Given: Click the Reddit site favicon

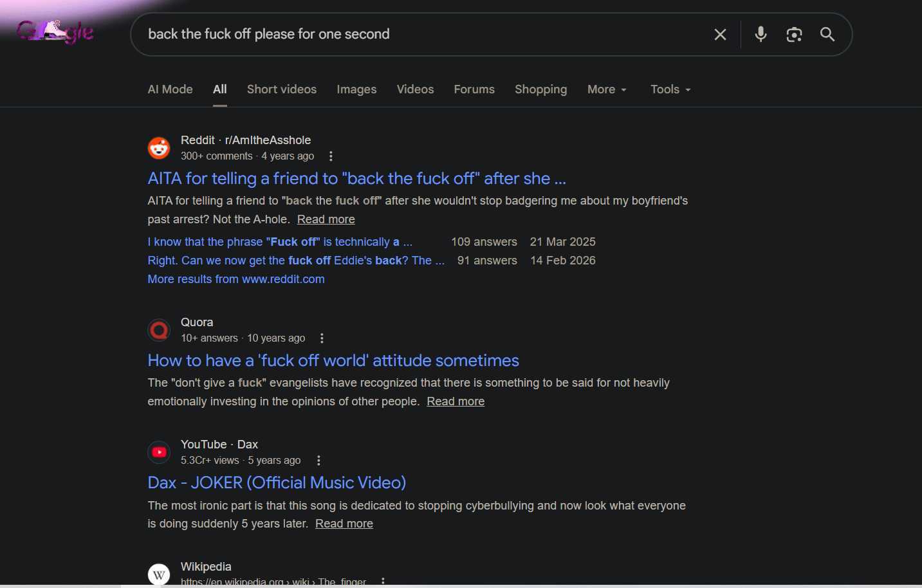Looking at the screenshot, I should pyautogui.click(x=159, y=148).
